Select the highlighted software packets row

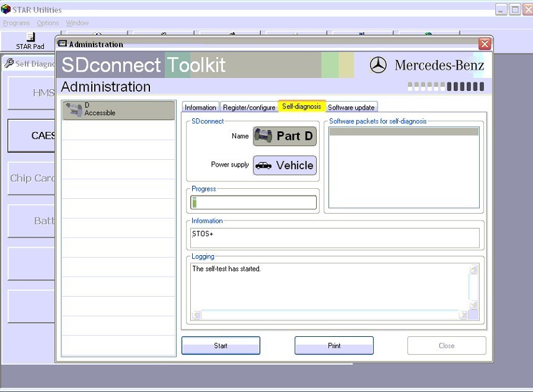point(404,132)
